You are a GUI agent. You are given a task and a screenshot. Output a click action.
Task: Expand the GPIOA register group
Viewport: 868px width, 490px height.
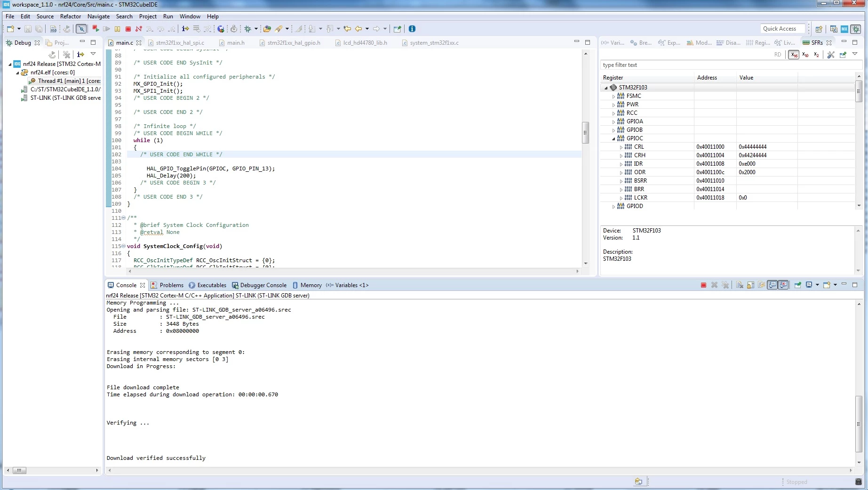pyautogui.click(x=613, y=121)
